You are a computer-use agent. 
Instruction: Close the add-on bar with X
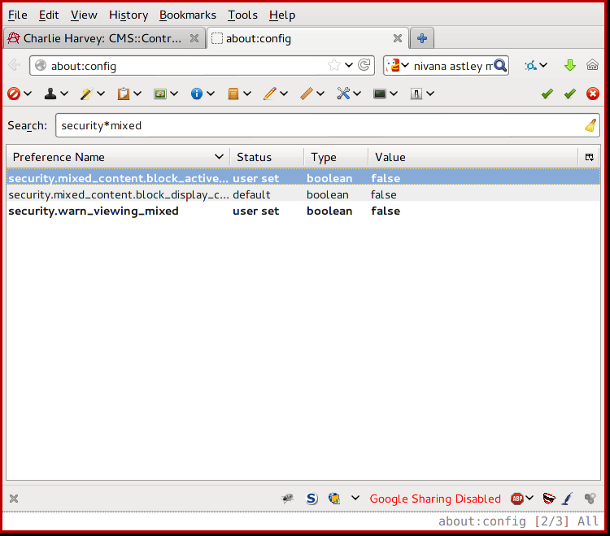[x=14, y=498]
